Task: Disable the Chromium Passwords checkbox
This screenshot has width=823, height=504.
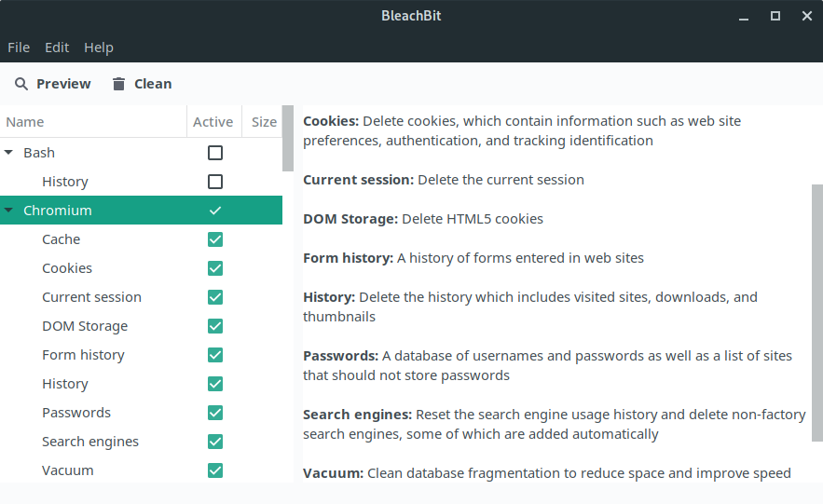Action: click(x=215, y=413)
